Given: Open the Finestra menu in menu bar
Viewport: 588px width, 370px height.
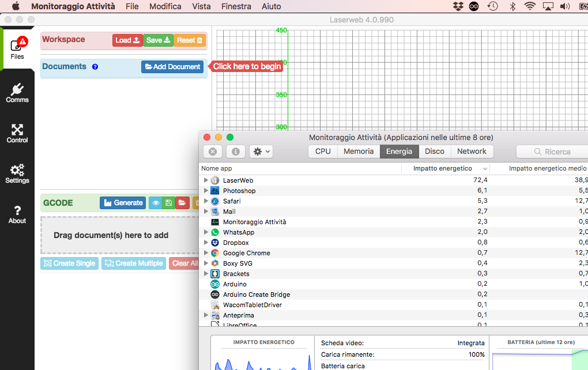Looking at the screenshot, I should tap(236, 6).
